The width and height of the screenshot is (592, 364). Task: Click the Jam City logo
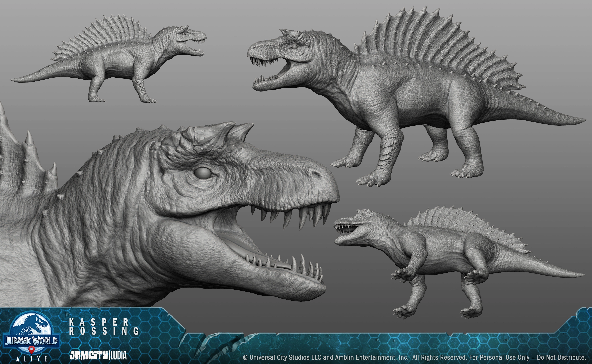pyautogui.click(x=89, y=355)
